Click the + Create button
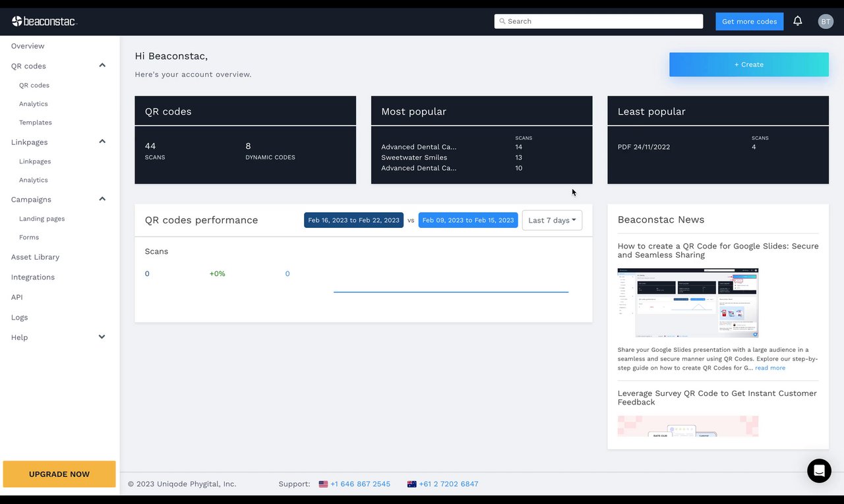844x504 pixels. point(749,65)
